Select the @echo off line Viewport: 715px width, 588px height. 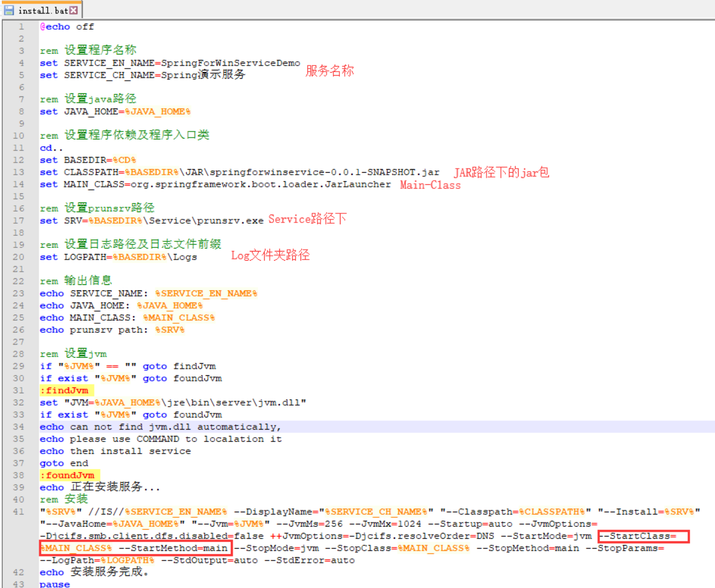tap(67, 26)
